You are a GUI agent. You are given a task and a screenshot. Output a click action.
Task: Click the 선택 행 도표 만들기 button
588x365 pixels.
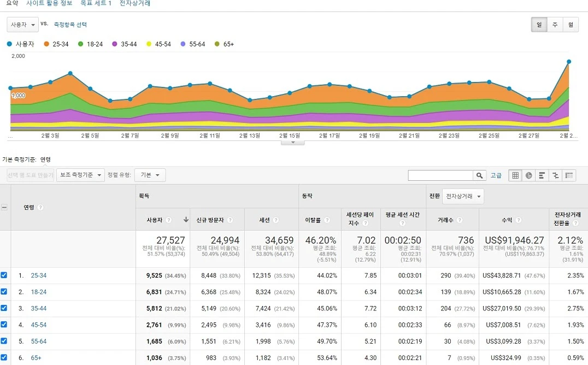[x=31, y=175]
